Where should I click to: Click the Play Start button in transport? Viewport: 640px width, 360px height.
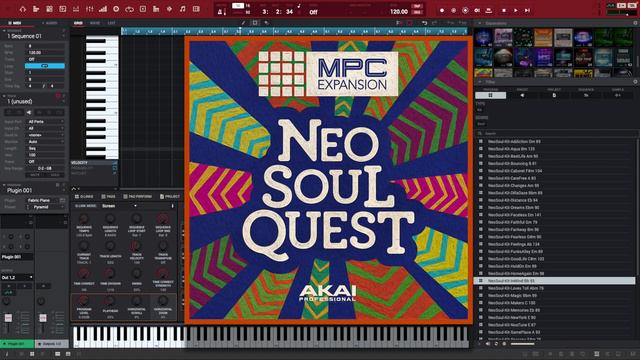tap(527, 10)
